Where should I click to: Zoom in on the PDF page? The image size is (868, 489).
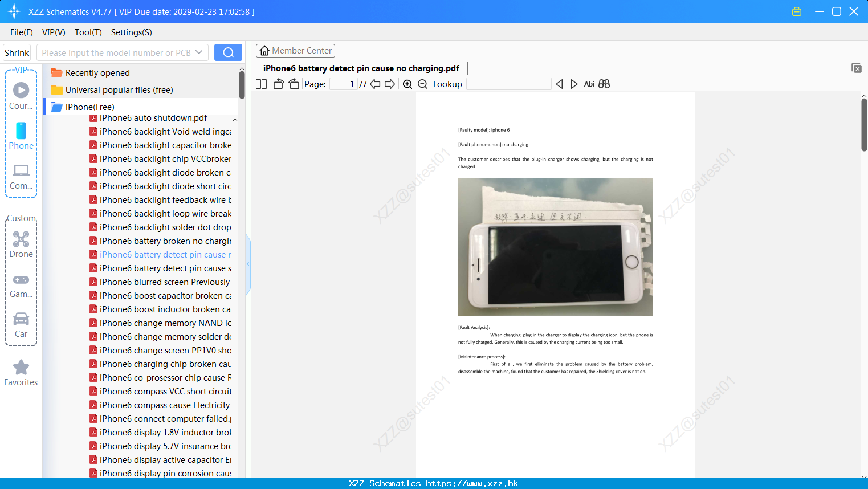click(x=407, y=84)
